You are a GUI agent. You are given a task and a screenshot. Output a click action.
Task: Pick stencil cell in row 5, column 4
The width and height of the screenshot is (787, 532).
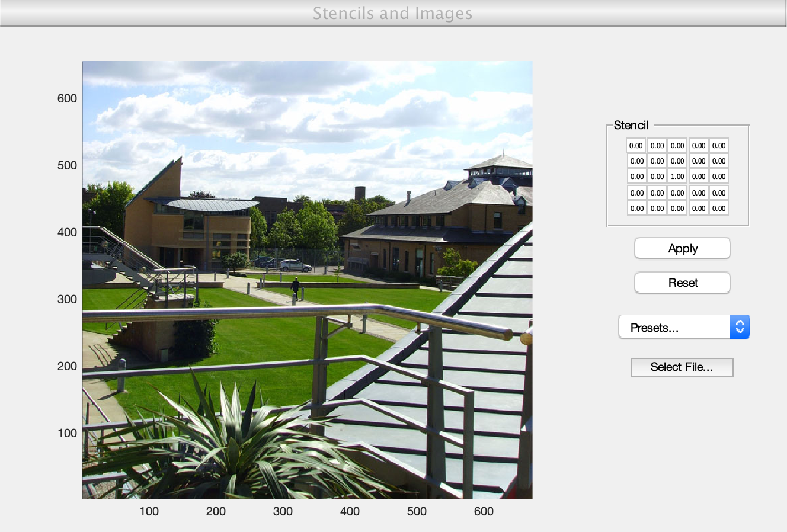pyautogui.click(x=699, y=208)
